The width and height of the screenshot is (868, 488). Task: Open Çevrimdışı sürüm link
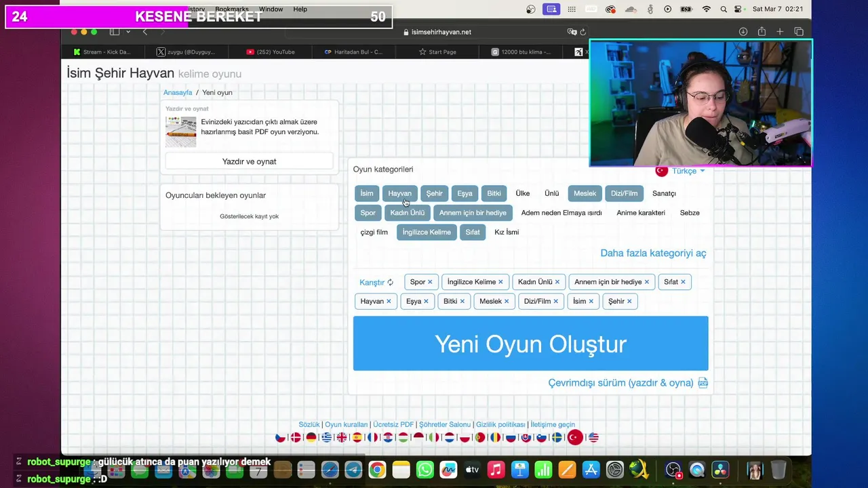coord(620,383)
